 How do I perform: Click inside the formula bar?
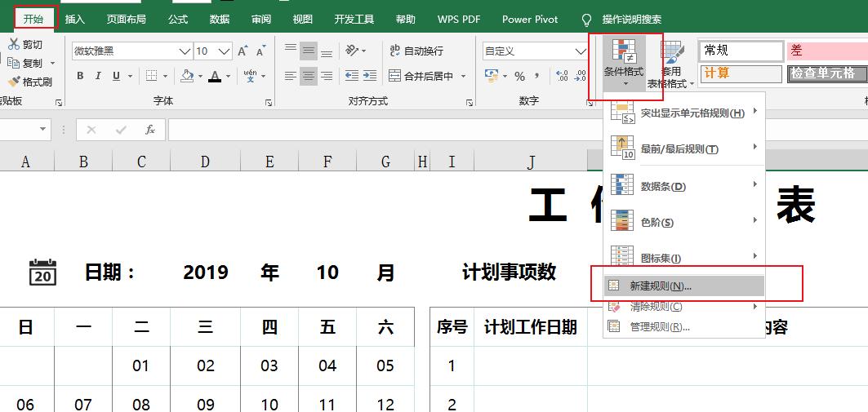[519, 130]
